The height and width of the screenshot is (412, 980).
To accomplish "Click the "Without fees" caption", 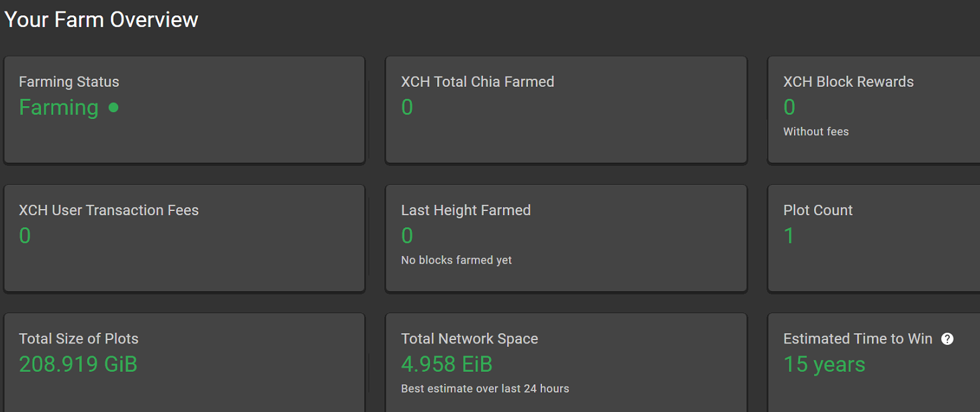I will (x=815, y=132).
